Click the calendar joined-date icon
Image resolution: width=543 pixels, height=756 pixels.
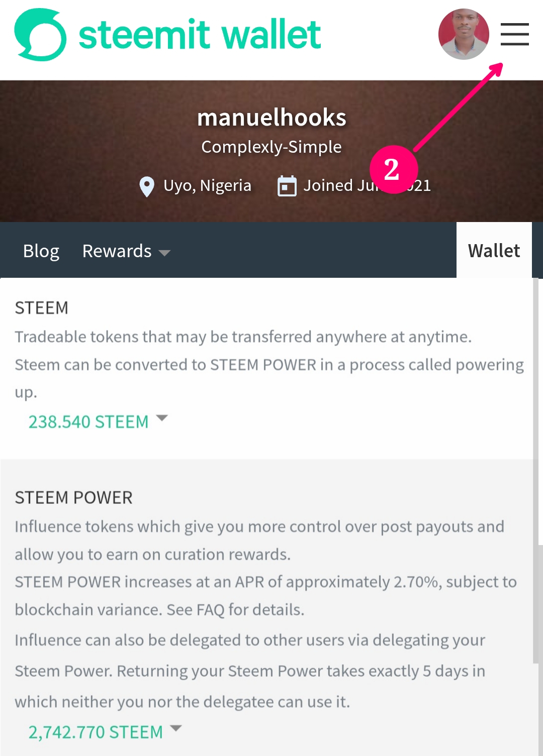click(287, 186)
